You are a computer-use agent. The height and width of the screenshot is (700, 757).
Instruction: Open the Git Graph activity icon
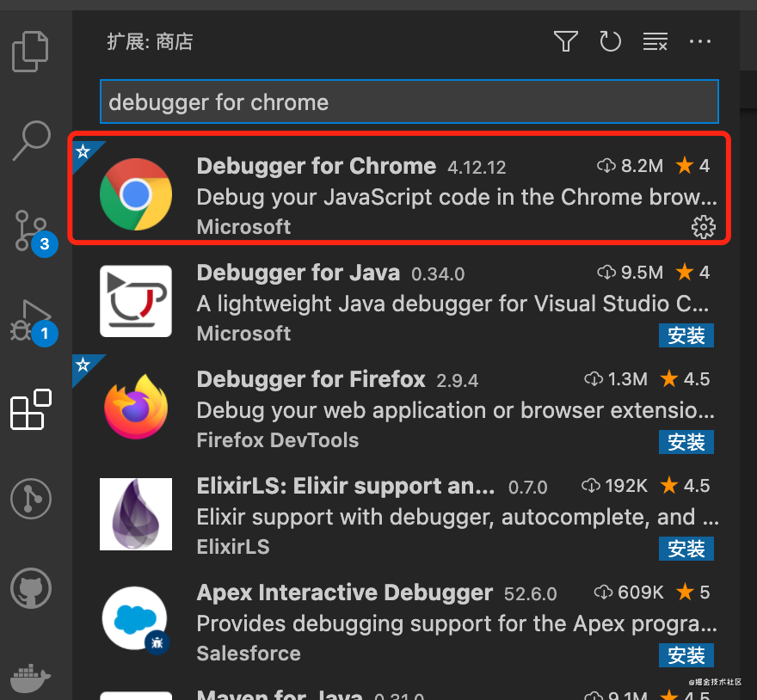tap(31, 499)
